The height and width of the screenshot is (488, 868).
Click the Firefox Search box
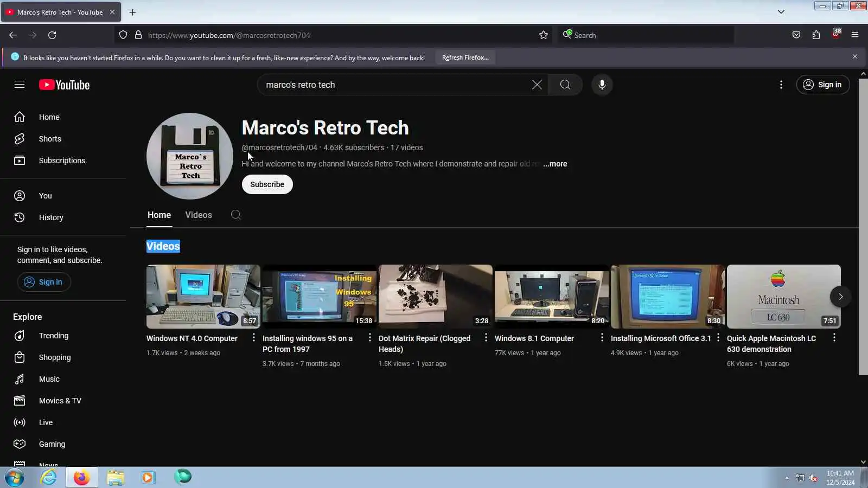coord(646,35)
